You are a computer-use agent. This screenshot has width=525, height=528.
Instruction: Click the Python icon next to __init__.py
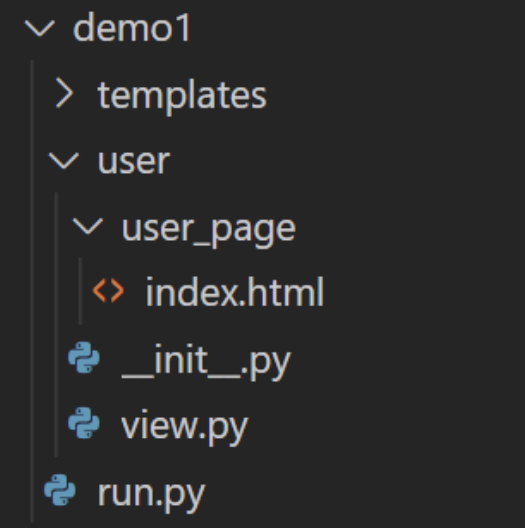84,357
